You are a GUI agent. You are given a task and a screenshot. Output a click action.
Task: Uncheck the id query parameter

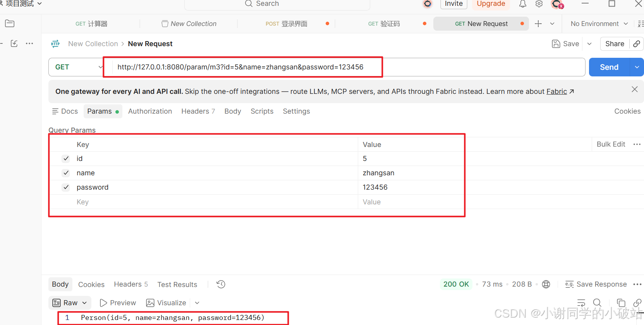coord(66,159)
